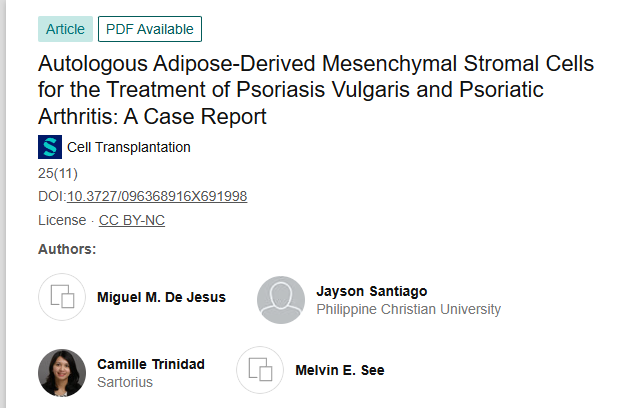Click the Article type badge

[x=65, y=29]
